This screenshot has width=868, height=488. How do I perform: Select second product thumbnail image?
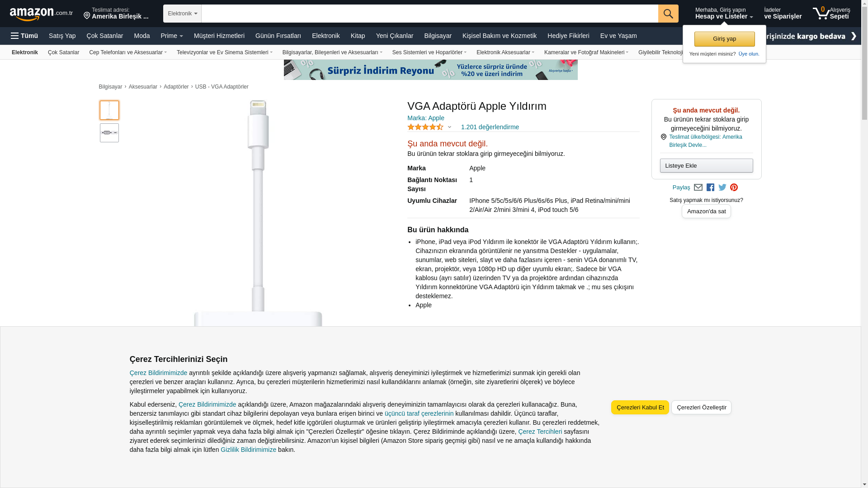pyautogui.click(x=109, y=133)
